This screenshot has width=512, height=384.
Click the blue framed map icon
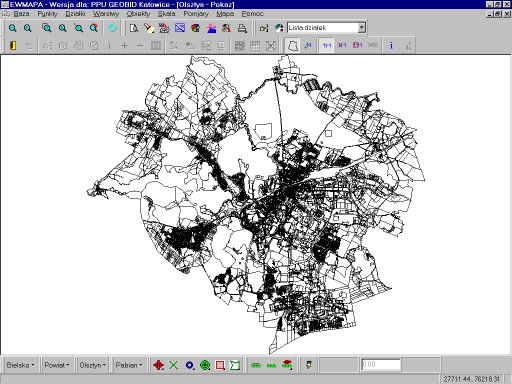tap(180, 28)
